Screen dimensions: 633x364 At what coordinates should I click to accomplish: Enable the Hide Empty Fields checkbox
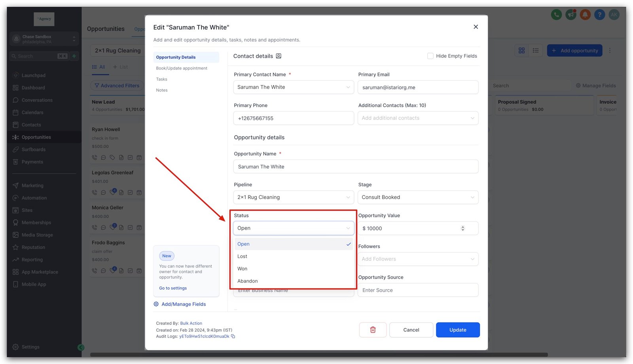tap(430, 56)
